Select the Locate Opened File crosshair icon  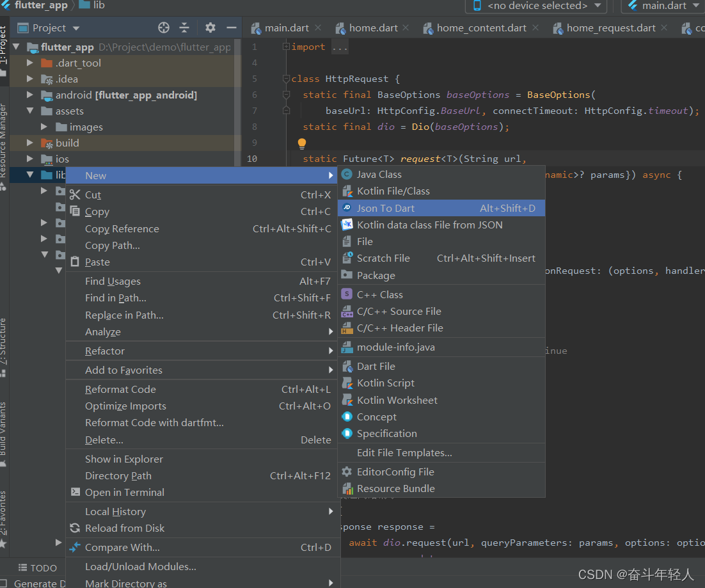pyautogui.click(x=163, y=28)
